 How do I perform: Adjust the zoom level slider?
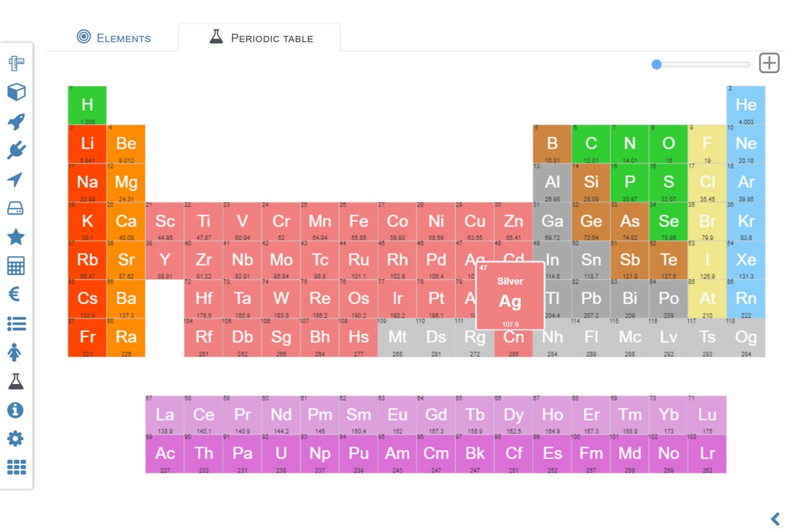pos(656,64)
